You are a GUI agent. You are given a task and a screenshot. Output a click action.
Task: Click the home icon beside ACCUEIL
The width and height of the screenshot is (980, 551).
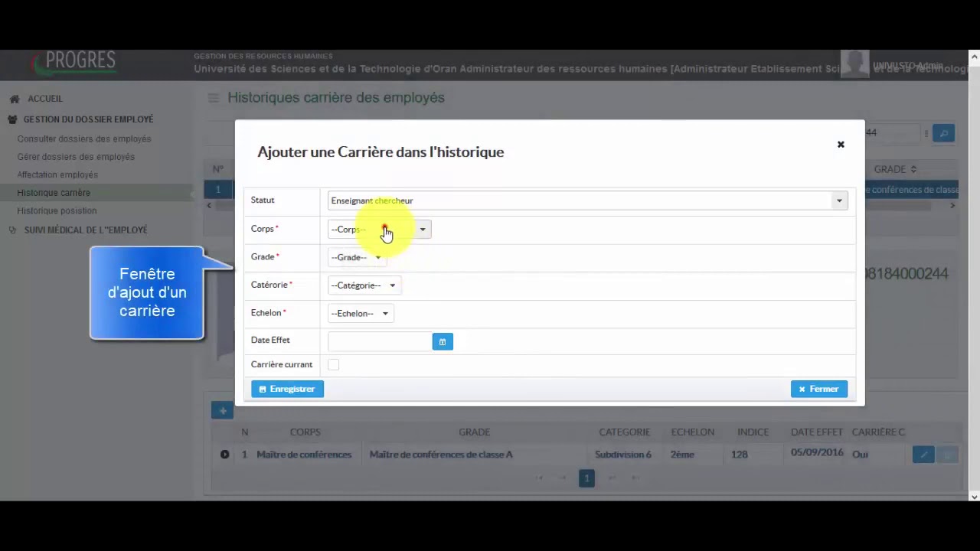[x=15, y=99]
